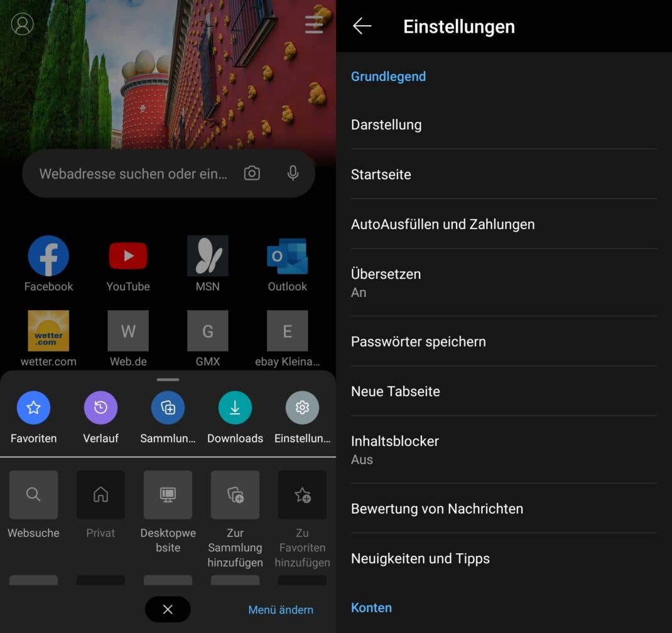This screenshot has height=633, width=672.
Task: Open the Verlauf history icon
Action: point(100,408)
